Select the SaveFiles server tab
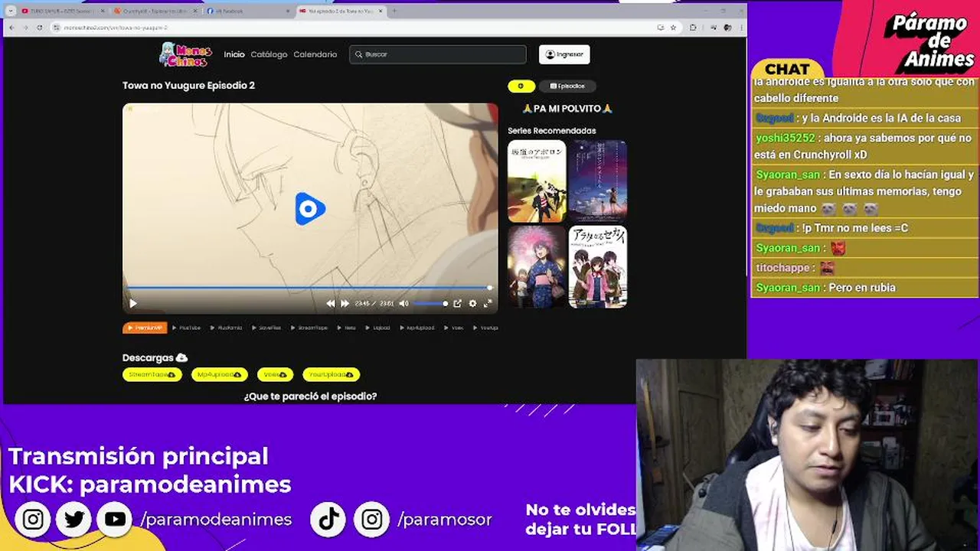 tap(267, 328)
